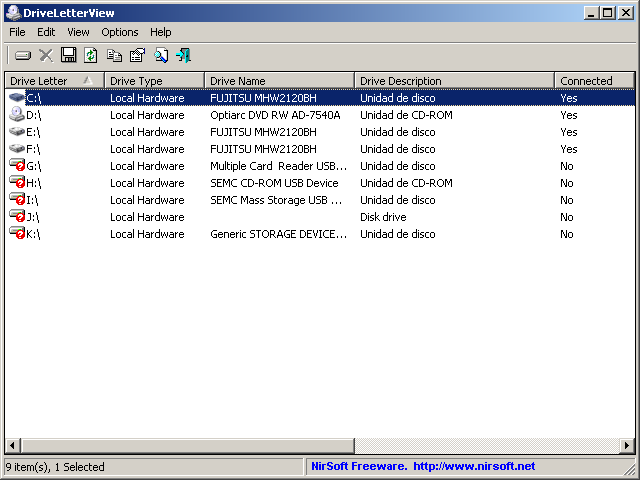Sort by the Drive Letter column header

coord(55,80)
